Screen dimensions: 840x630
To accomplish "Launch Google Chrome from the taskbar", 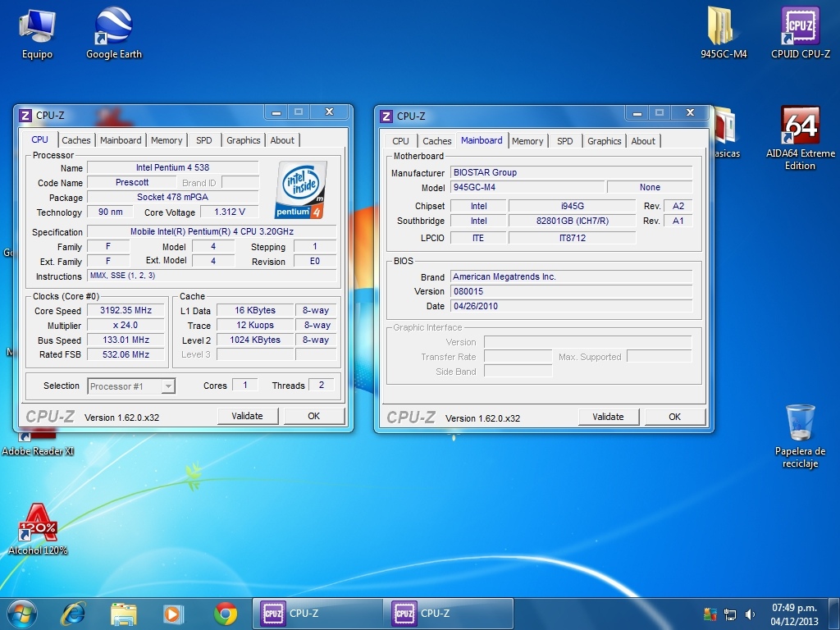I will tap(226, 613).
